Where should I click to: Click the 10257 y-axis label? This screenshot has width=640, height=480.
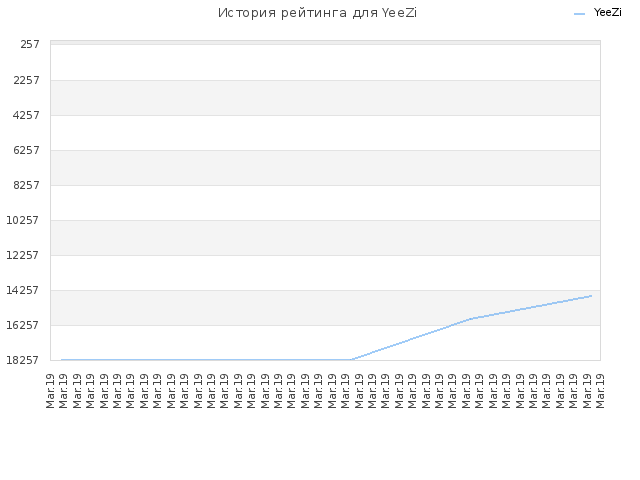(23, 220)
